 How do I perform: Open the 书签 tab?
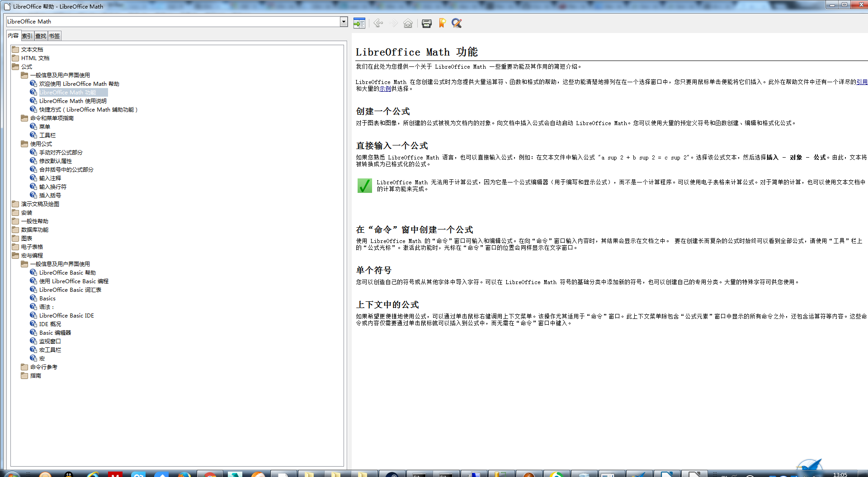54,36
